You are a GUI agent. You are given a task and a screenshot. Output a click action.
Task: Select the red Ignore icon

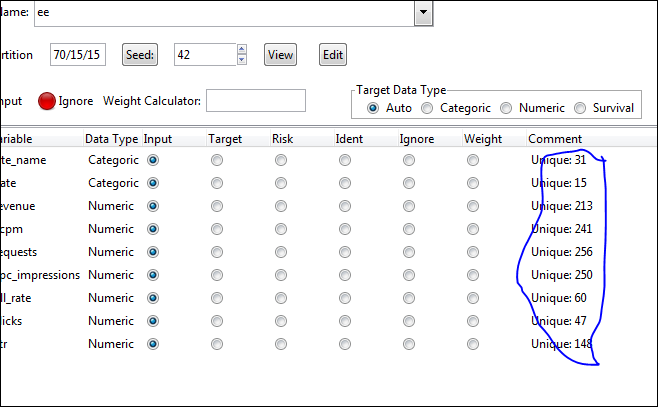pyautogui.click(x=47, y=101)
